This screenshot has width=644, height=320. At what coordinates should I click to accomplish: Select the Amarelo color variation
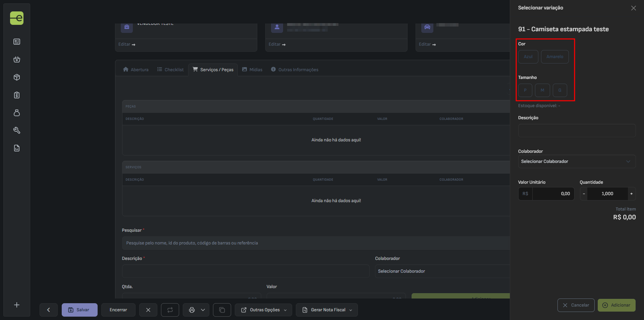click(x=554, y=57)
